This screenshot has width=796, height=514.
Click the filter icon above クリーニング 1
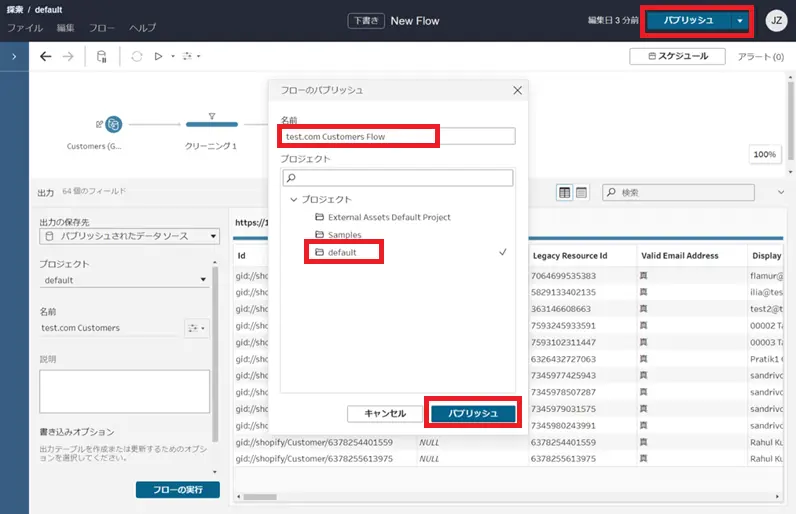(x=212, y=116)
